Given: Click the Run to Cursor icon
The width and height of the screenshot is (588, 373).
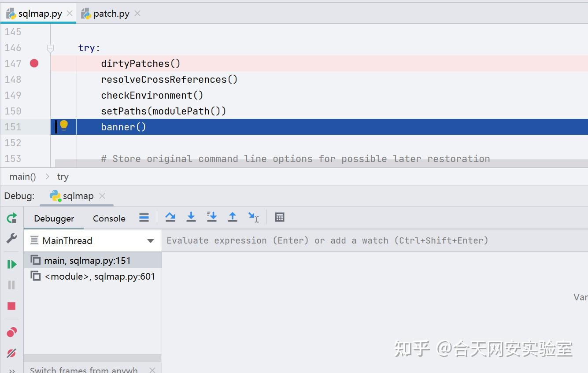Looking at the screenshot, I should pos(254,217).
